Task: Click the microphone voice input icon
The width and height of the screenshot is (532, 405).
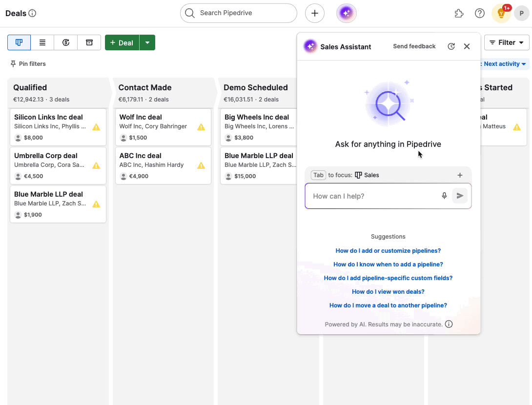Action: tap(444, 196)
